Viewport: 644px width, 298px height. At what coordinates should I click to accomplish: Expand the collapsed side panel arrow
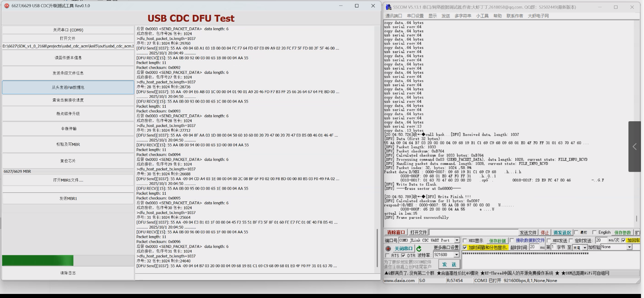click(x=635, y=146)
